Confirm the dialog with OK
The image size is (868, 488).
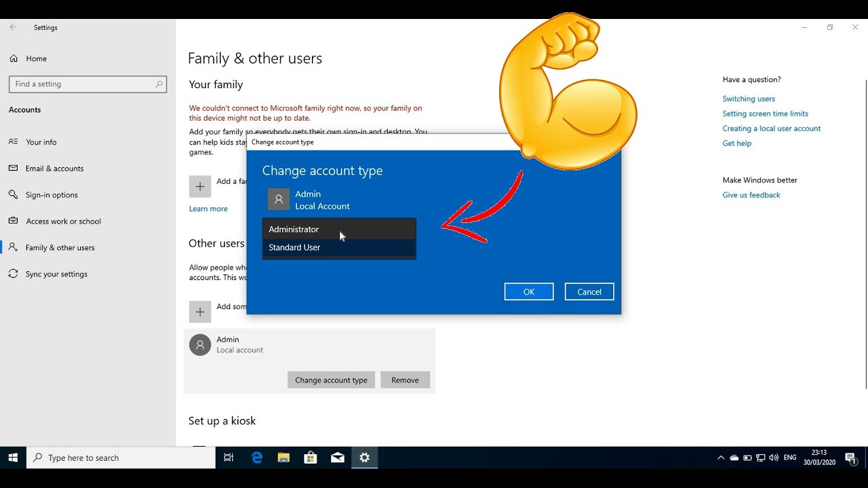point(529,291)
